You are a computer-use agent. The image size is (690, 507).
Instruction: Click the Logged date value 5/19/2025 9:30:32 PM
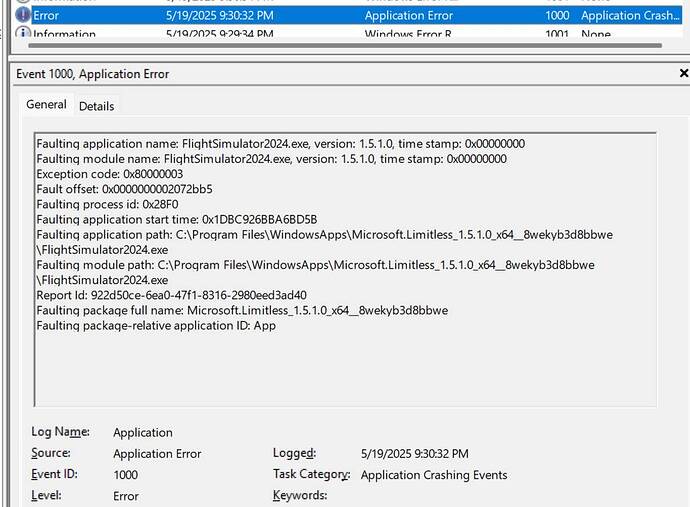click(x=414, y=454)
